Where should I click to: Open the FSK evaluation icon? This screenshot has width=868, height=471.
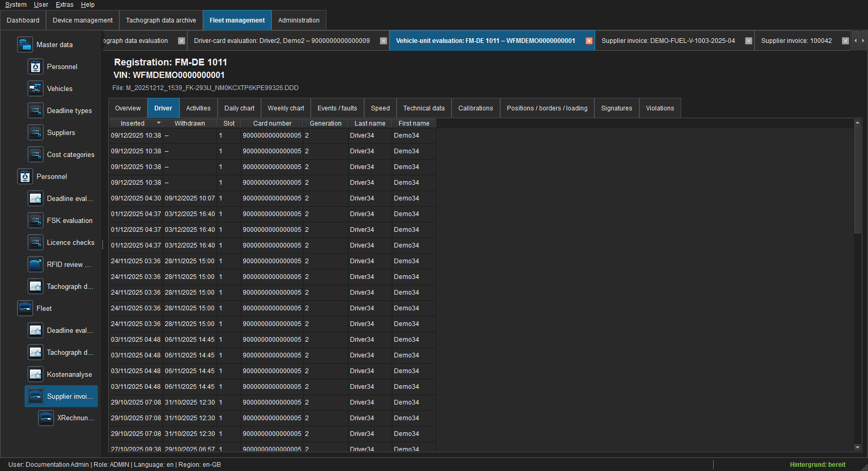point(36,220)
